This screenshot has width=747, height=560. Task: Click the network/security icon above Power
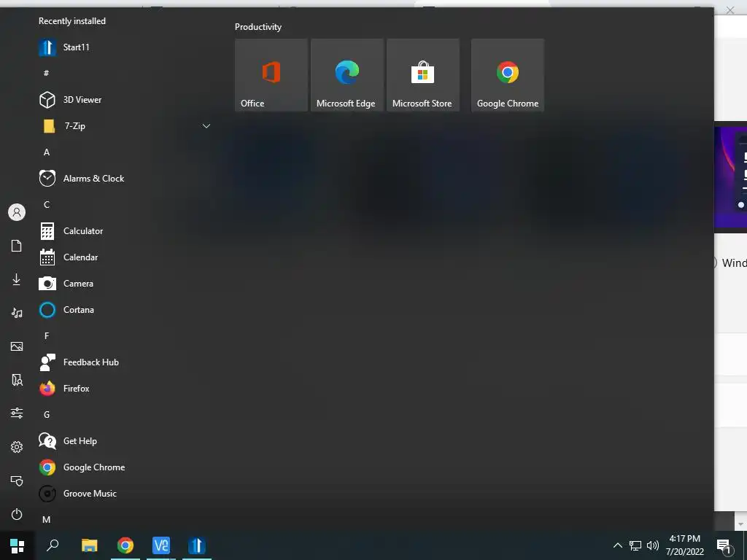point(17,481)
